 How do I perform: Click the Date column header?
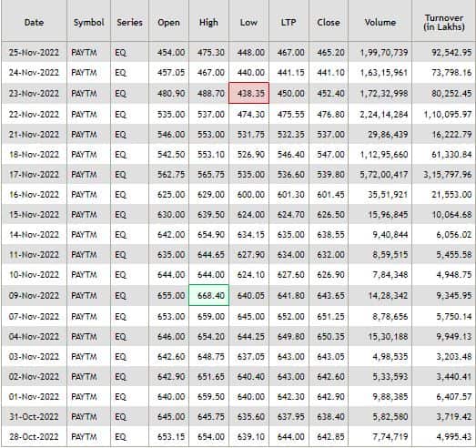pos(34,22)
